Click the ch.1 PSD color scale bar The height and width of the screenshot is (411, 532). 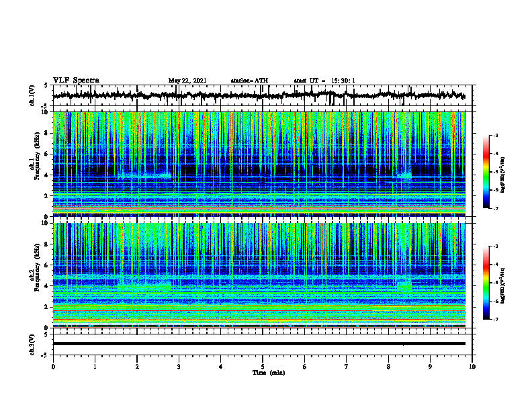486,172
